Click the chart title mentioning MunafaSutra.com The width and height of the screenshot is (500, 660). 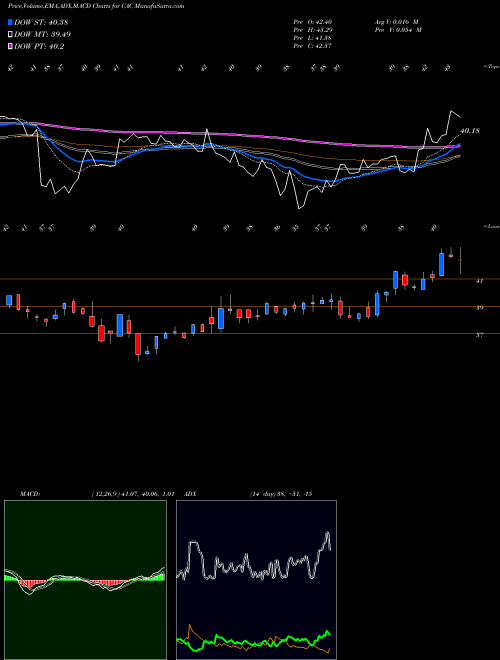point(96,7)
